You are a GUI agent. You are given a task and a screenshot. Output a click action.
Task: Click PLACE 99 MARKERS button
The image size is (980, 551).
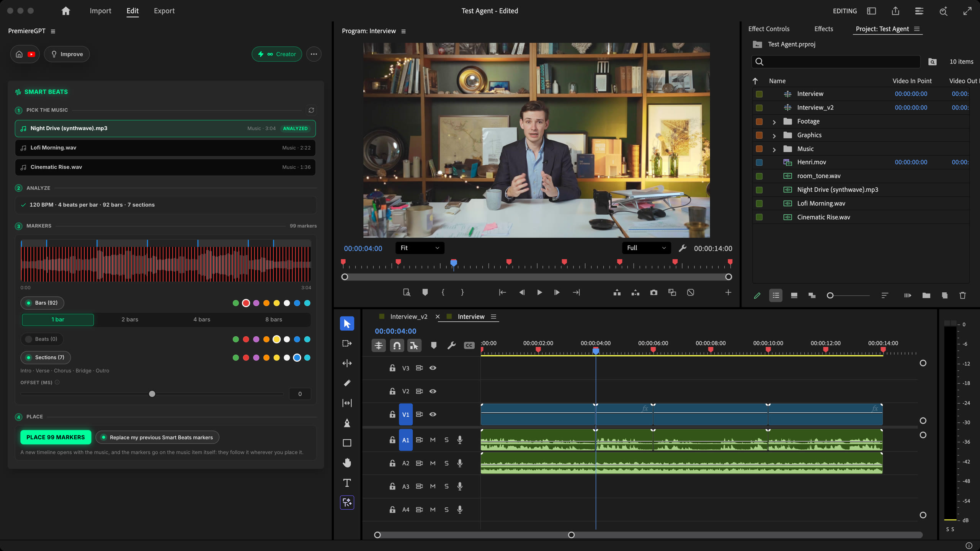[x=56, y=437]
